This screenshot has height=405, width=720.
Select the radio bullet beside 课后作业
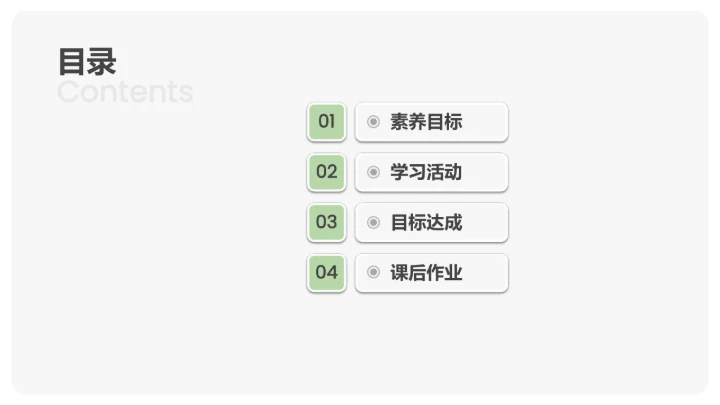click(x=373, y=272)
